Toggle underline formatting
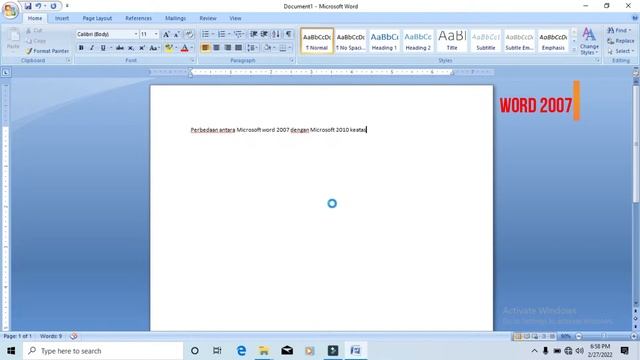Viewport: 640px width, 360px height. [103, 48]
